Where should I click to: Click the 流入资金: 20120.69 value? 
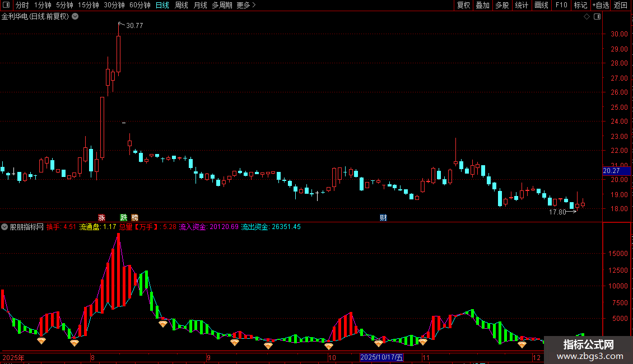point(209,227)
